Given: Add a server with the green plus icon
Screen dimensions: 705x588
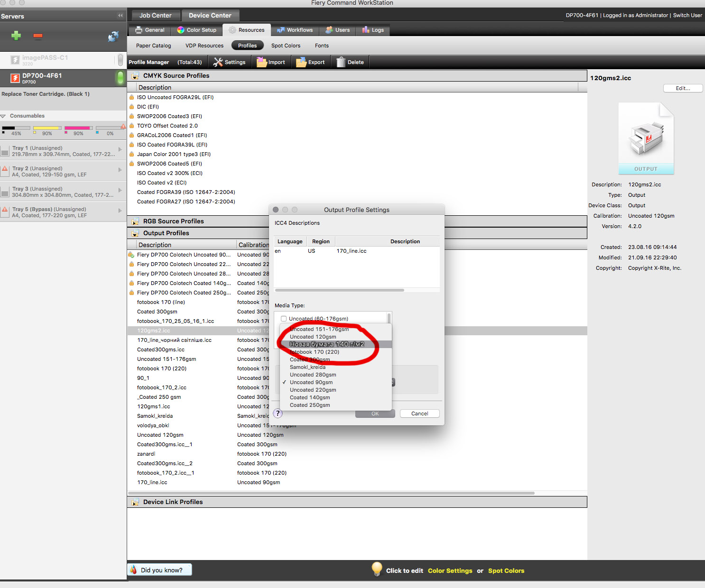Looking at the screenshot, I should pos(16,36).
